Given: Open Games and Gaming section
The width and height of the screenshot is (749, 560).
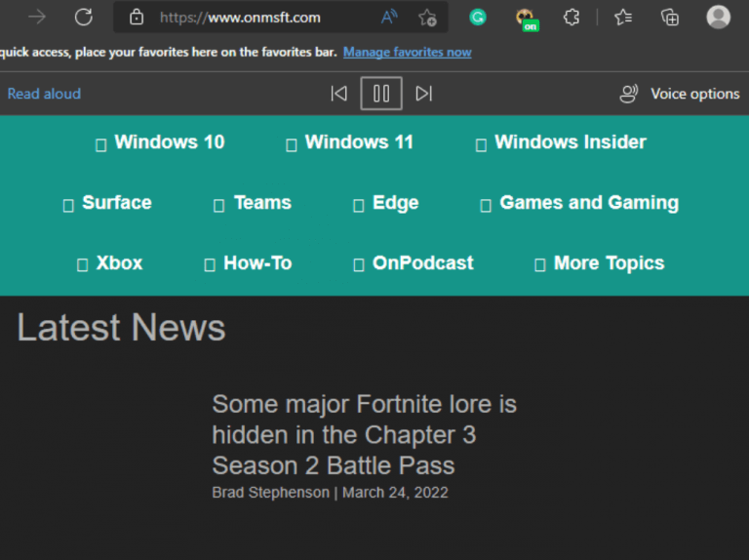Looking at the screenshot, I should (x=579, y=203).
